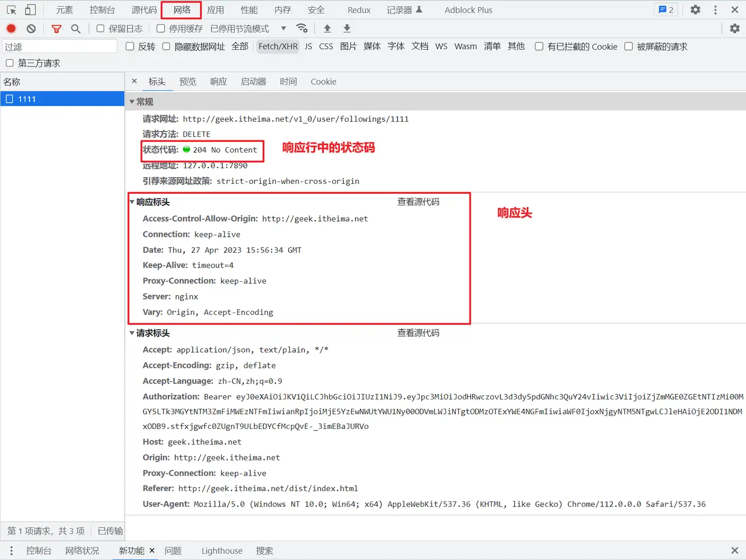Show the 时间 tab of the request
Image resolution: width=746 pixels, height=560 pixels.
pyautogui.click(x=288, y=81)
